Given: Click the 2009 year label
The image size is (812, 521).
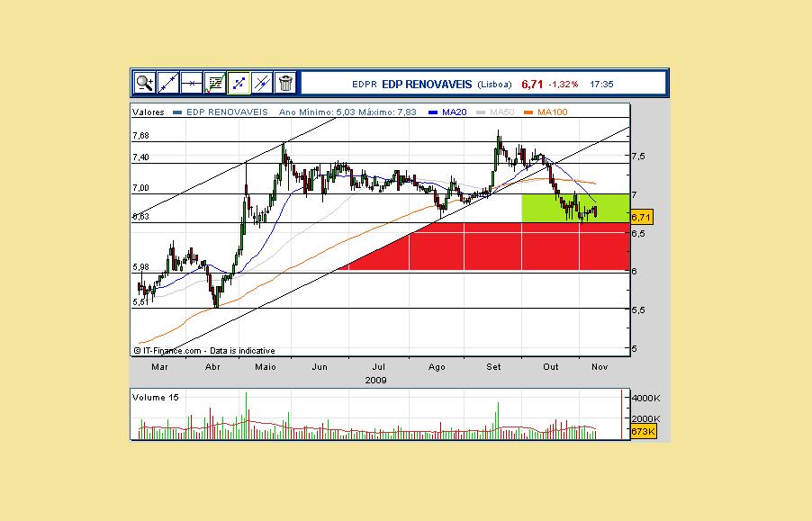Looking at the screenshot, I should (375, 381).
